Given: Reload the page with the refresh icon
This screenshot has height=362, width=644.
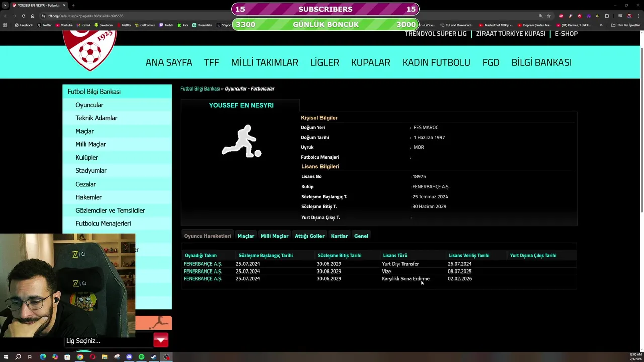Looking at the screenshot, I should click(23, 16).
